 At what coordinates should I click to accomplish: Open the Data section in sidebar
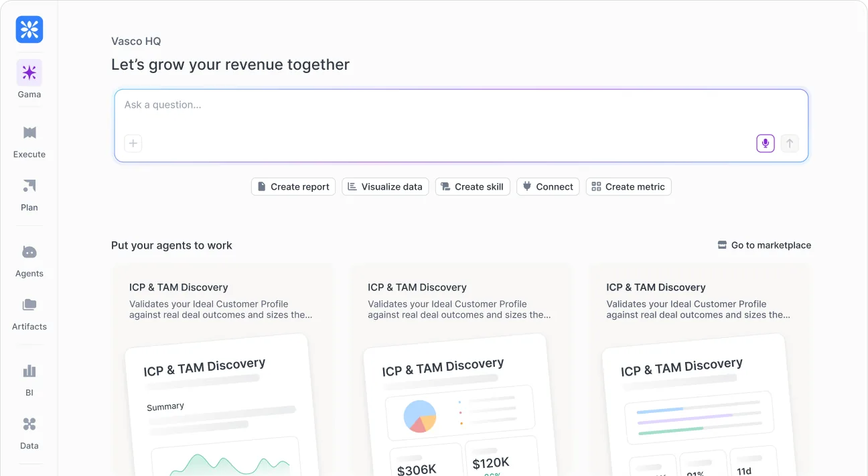click(29, 432)
